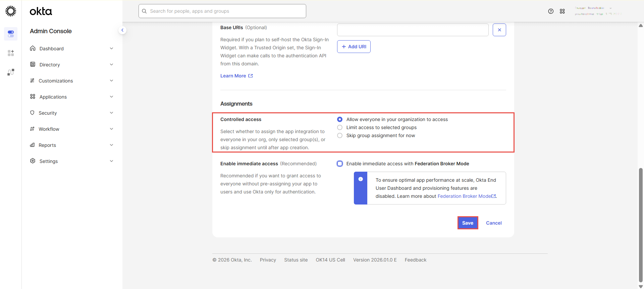Viewport: 644px width, 289px height.
Task: Expand the Settings section chevron
Action: 111,161
